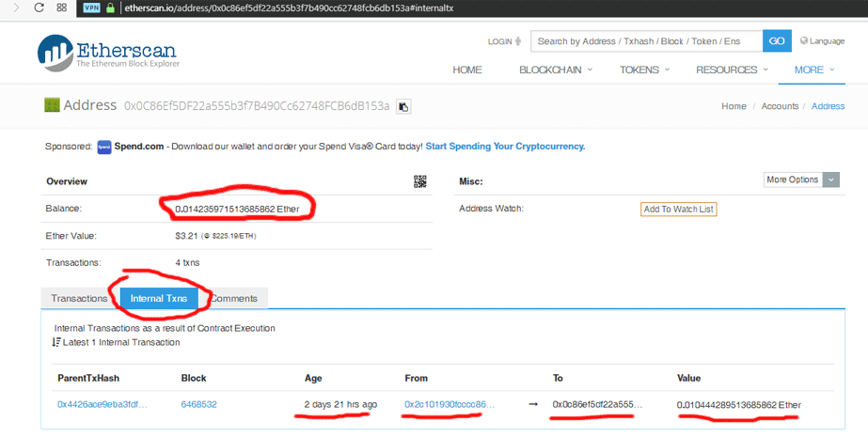Copy address with the clipboard icon

coord(403,106)
